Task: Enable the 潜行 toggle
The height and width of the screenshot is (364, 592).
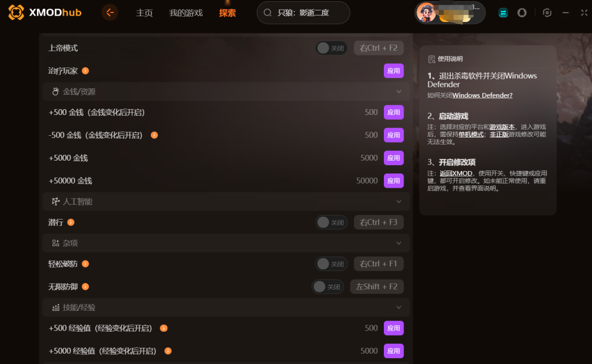Action: [x=331, y=222]
